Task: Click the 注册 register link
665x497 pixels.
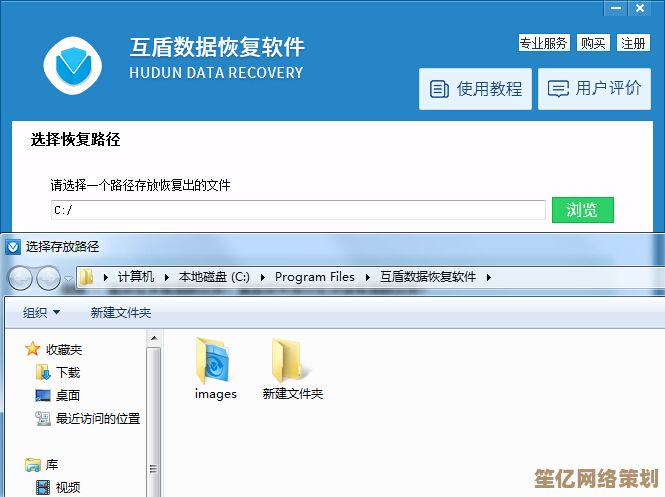Action: click(633, 43)
